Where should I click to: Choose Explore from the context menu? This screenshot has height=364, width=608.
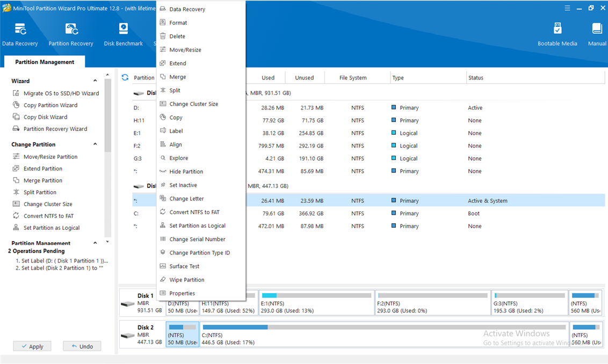click(x=201, y=158)
